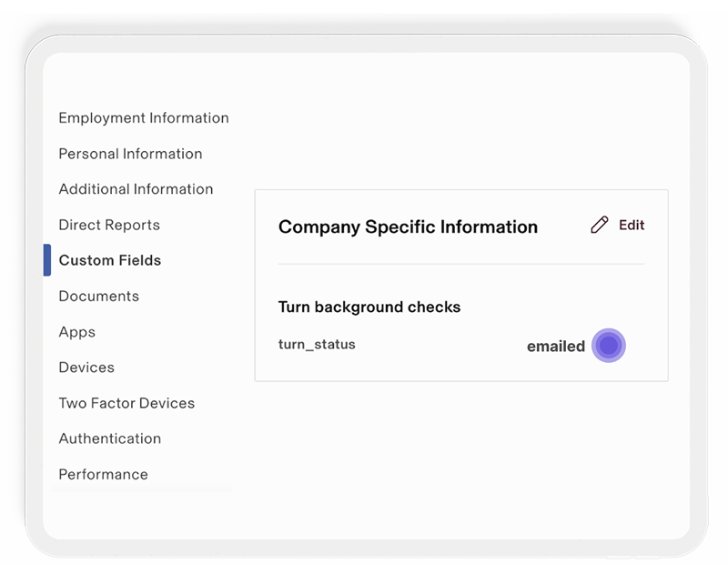Click the divider line under the card title
The image size is (728, 564).
(x=461, y=265)
